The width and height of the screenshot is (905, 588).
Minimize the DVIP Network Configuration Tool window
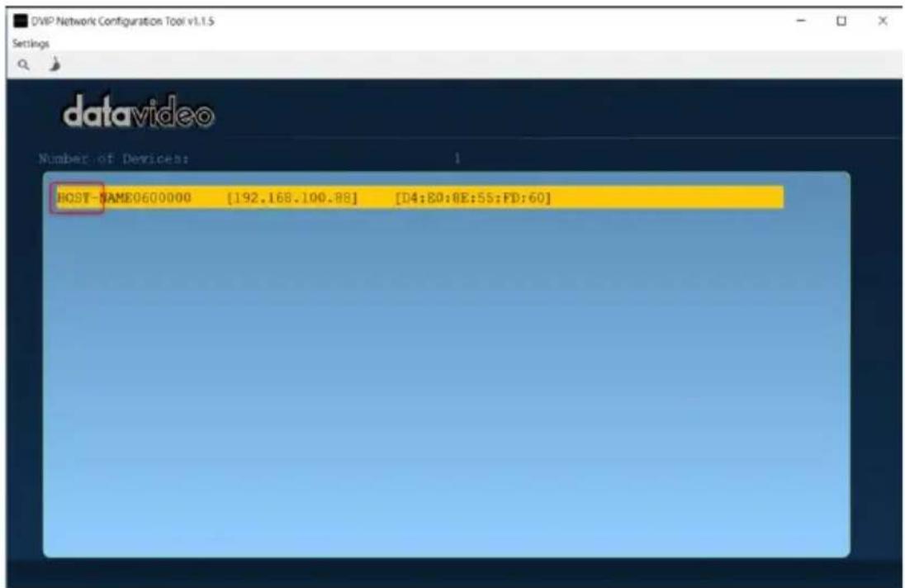click(x=800, y=21)
